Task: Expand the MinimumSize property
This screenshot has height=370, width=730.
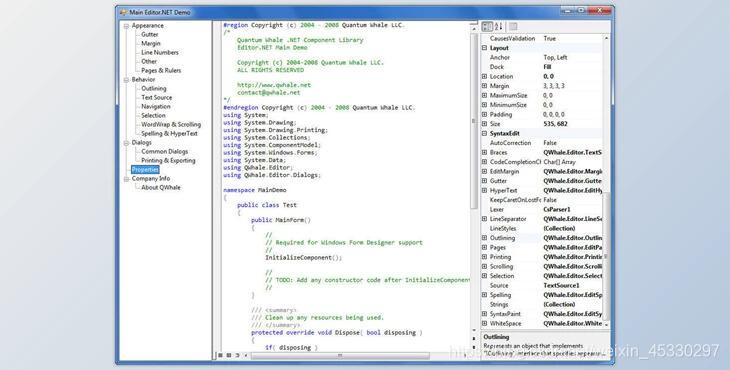Action: coord(484,105)
